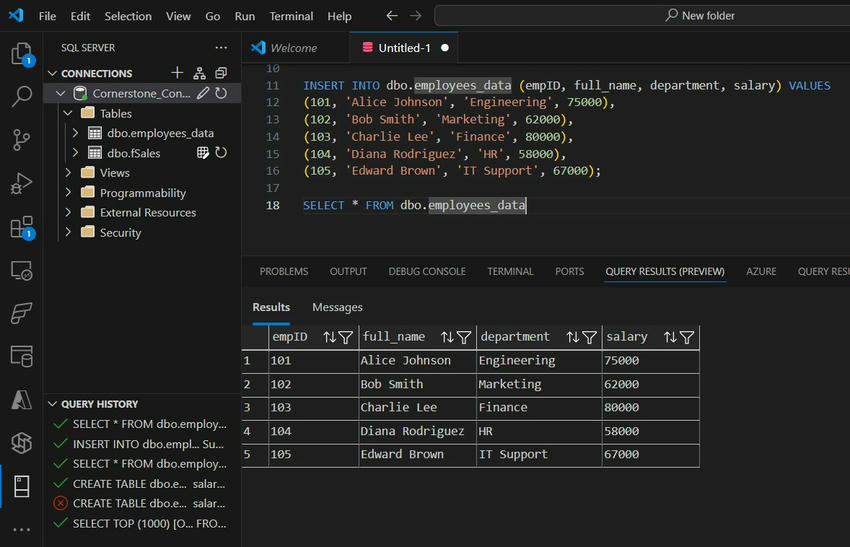Open the Run and Debug view
This screenshot has height=547, width=850.
(21, 184)
